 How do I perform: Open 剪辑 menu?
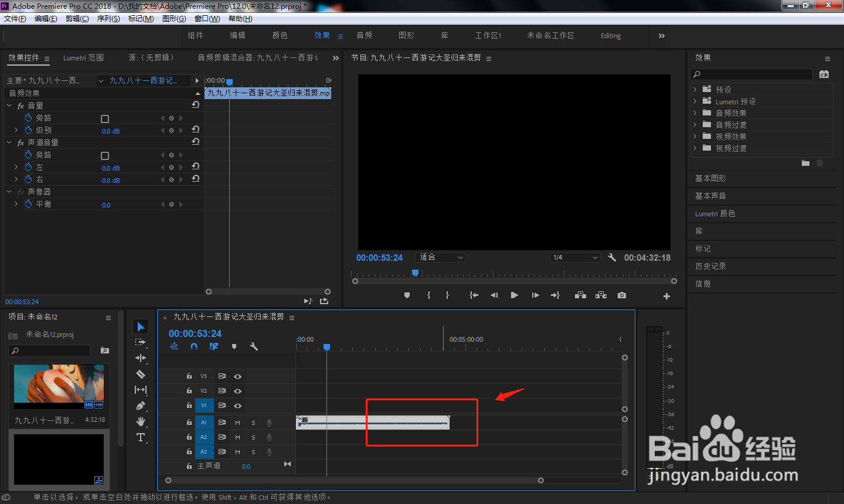coord(77,19)
